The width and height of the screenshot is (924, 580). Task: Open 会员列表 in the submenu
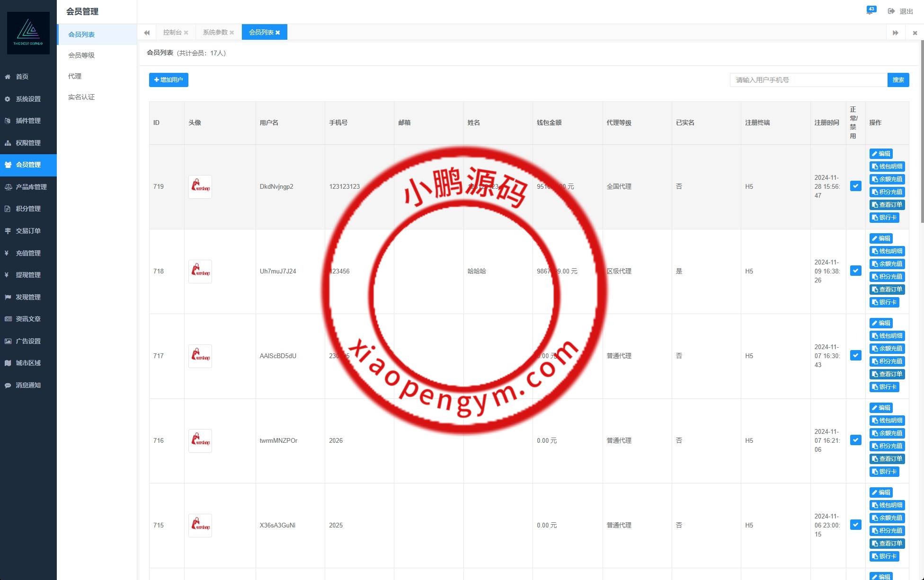point(97,35)
